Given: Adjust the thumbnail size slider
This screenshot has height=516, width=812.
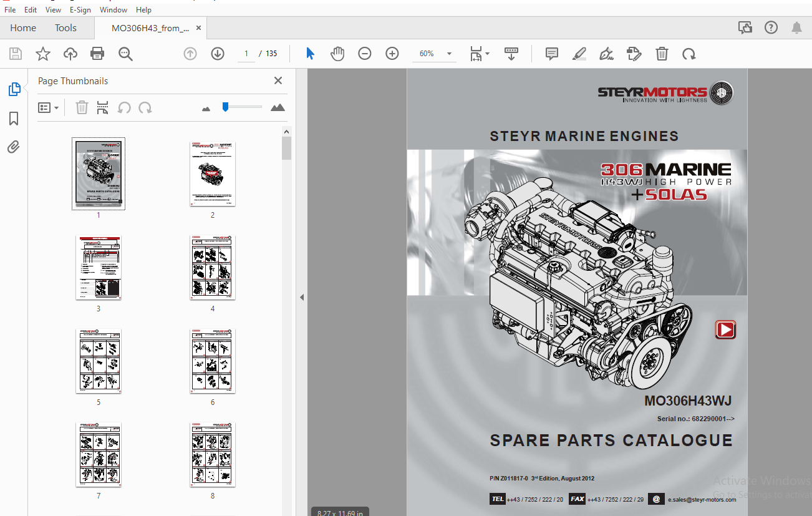Looking at the screenshot, I should (x=226, y=107).
